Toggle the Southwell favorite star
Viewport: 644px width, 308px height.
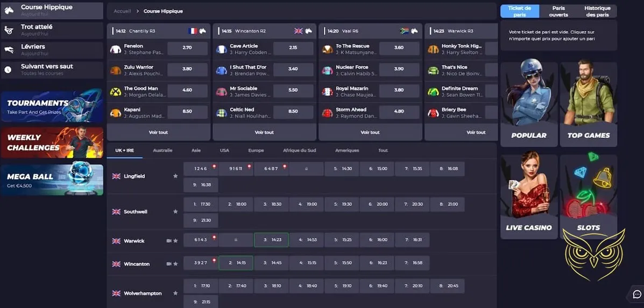pyautogui.click(x=175, y=212)
